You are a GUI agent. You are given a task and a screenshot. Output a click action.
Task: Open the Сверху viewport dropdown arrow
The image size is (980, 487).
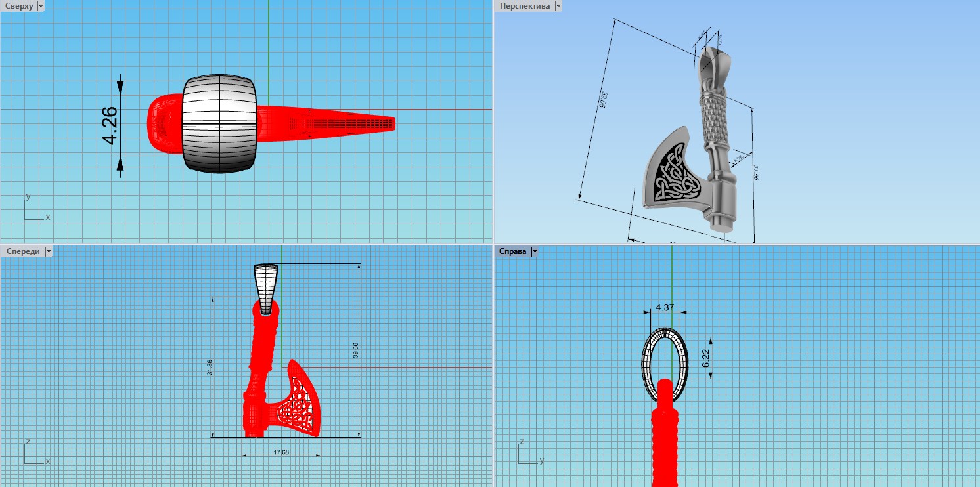(x=41, y=6)
